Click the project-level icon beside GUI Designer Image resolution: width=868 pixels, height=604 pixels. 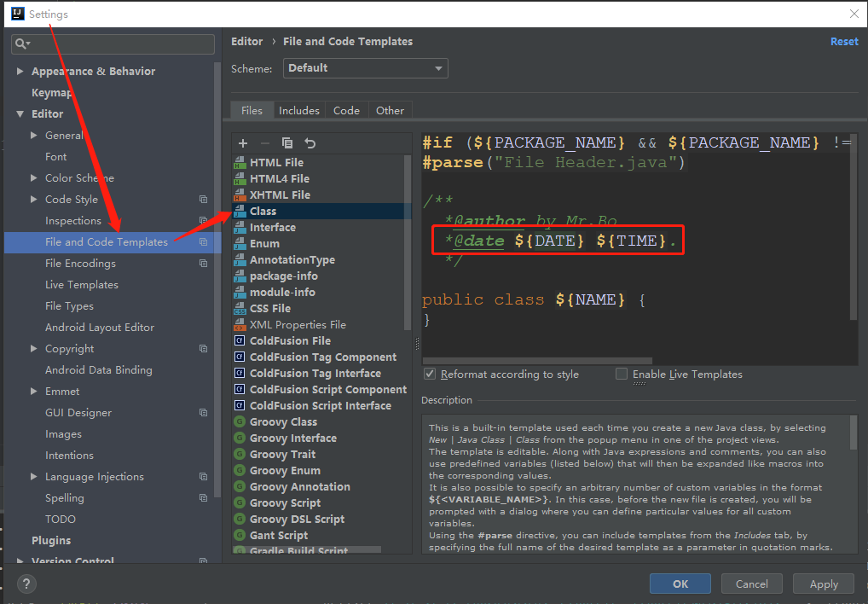(x=203, y=413)
